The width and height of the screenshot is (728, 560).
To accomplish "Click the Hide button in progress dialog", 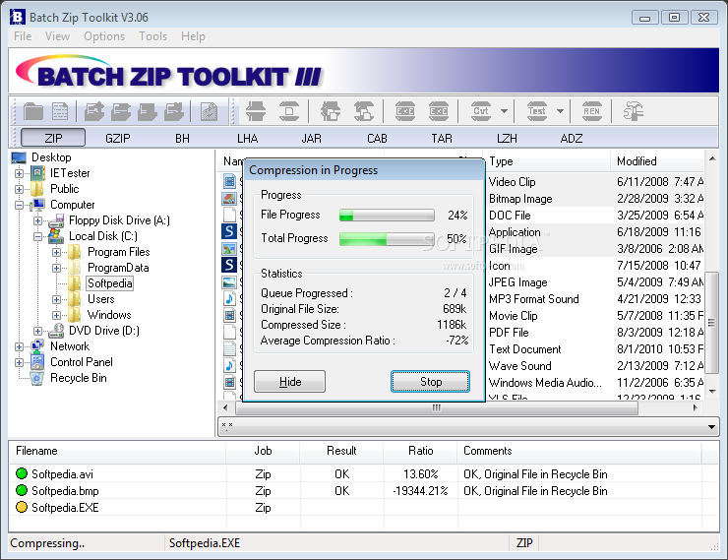I will pyautogui.click(x=289, y=381).
